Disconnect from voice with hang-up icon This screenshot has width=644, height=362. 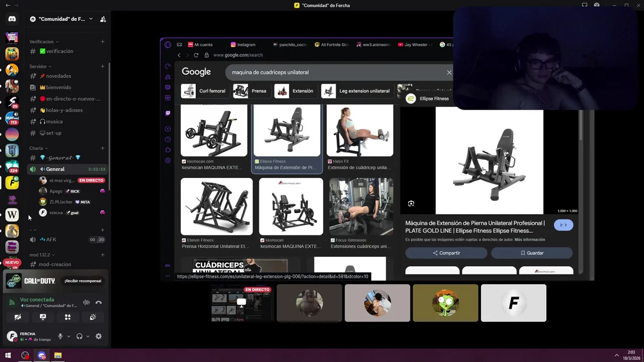click(x=99, y=302)
